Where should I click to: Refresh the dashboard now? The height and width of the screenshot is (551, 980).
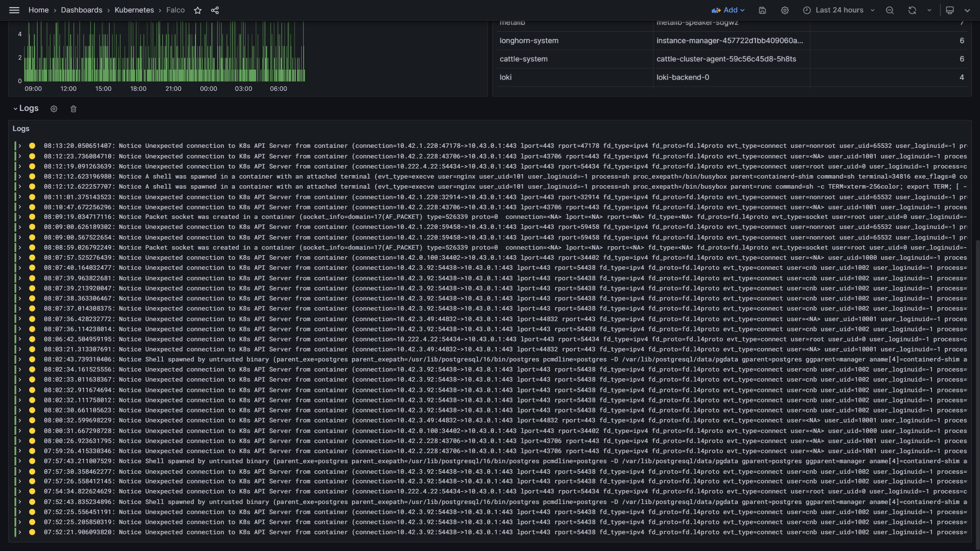click(912, 10)
